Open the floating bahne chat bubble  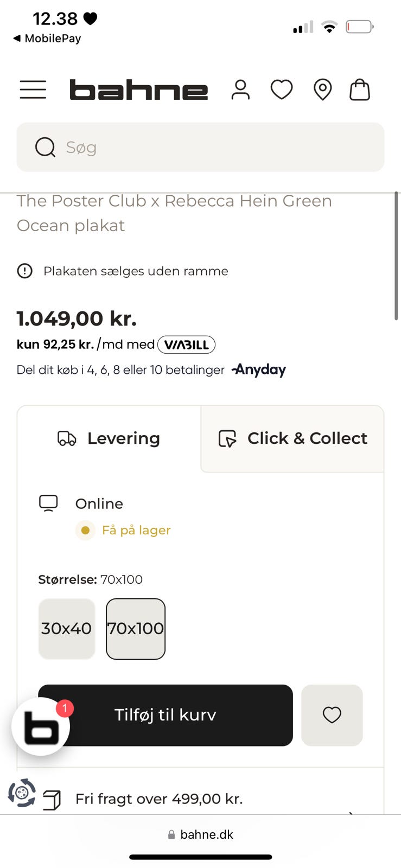pos(41,726)
